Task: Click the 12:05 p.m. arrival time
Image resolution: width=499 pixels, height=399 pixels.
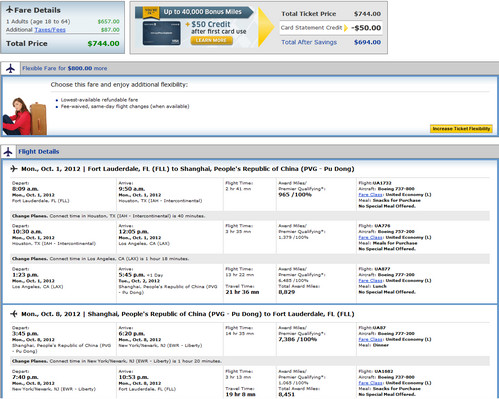Action: pyautogui.click(x=134, y=232)
